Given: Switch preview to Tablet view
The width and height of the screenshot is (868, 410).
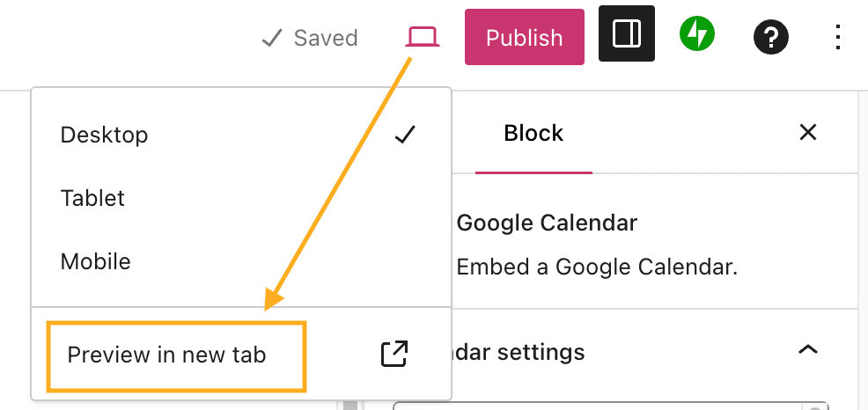Looking at the screenshot, I should tap(92, 198).
